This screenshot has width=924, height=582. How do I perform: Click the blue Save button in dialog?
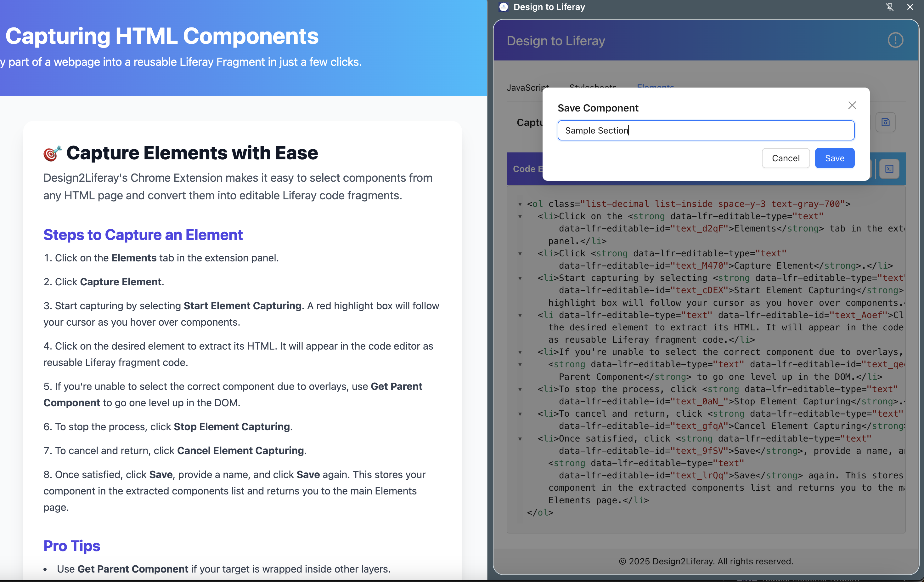pyautogui.click(x=834, y=158)
